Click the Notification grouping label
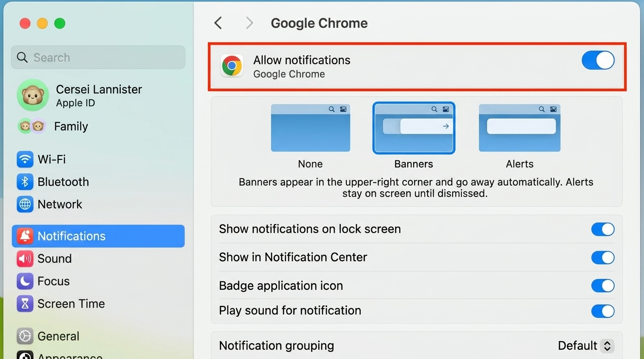The image size is (644, 359). coord(277,346)
